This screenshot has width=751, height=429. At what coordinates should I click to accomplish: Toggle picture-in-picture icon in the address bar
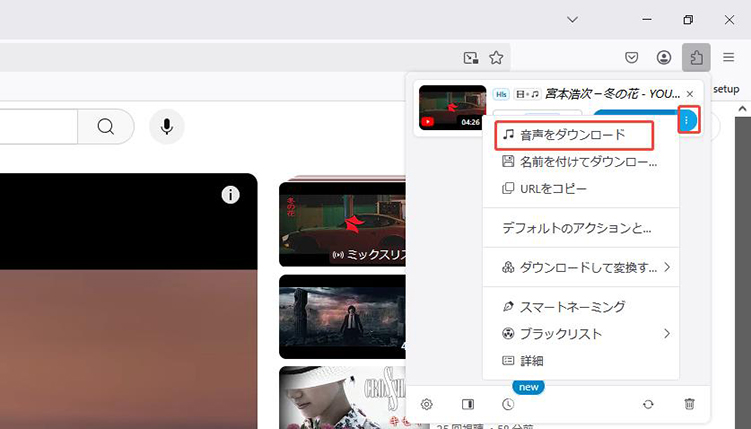(x=471, y=58)
